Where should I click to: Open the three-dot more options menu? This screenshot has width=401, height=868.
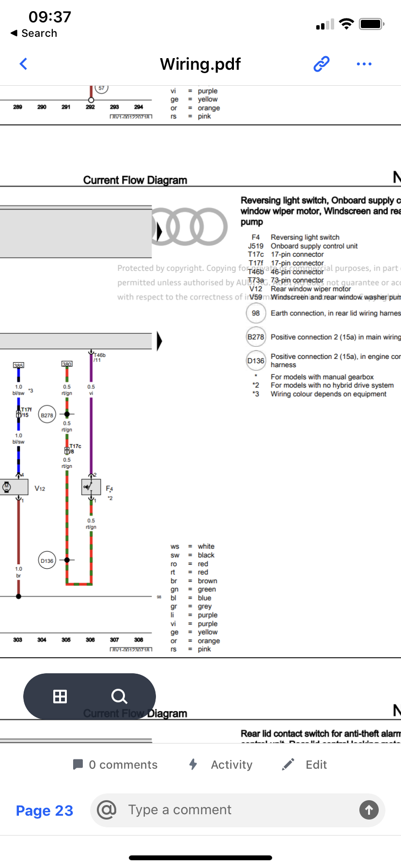coord(364,64)
